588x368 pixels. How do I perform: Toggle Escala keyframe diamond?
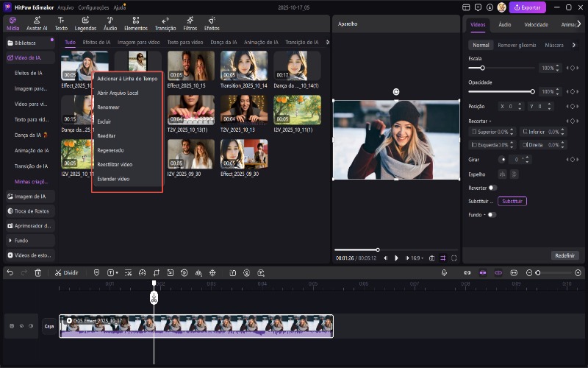pos(573,68)
